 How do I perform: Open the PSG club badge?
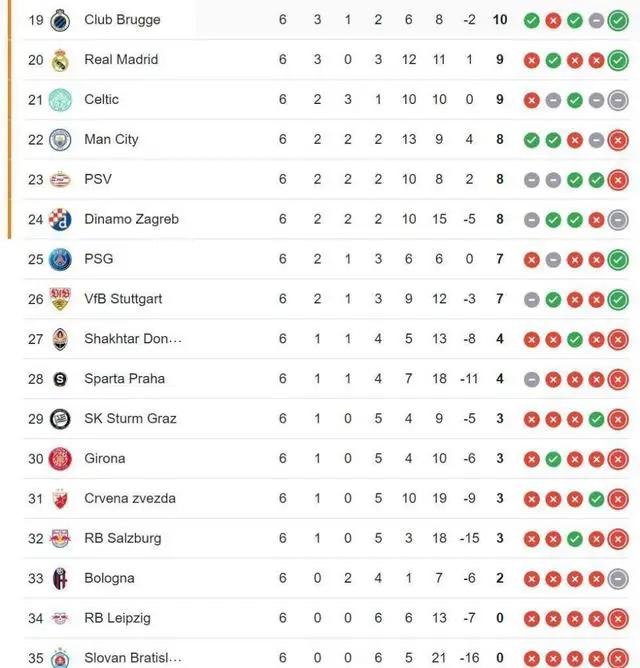click(60, 259)
